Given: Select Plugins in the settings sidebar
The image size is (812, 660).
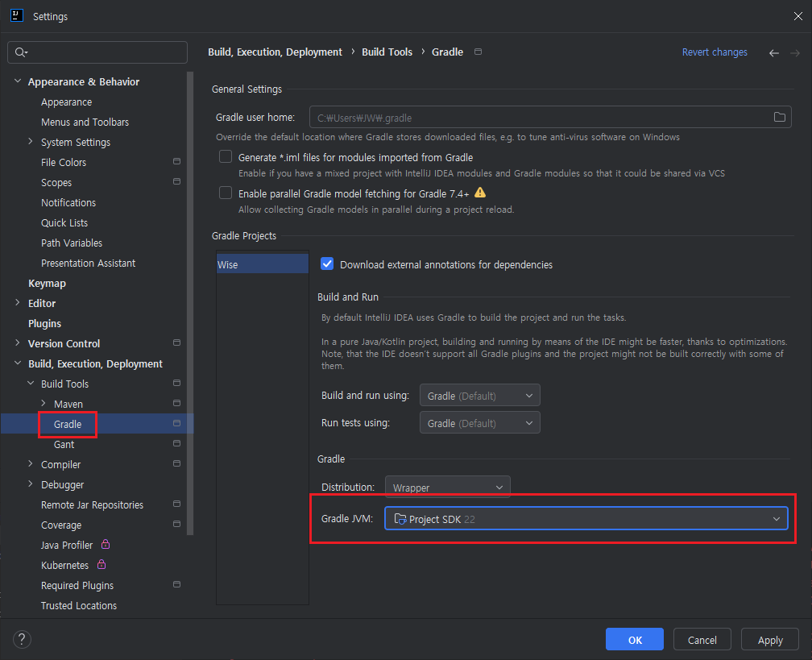Looking at the screenshot, I should [44, 324].
